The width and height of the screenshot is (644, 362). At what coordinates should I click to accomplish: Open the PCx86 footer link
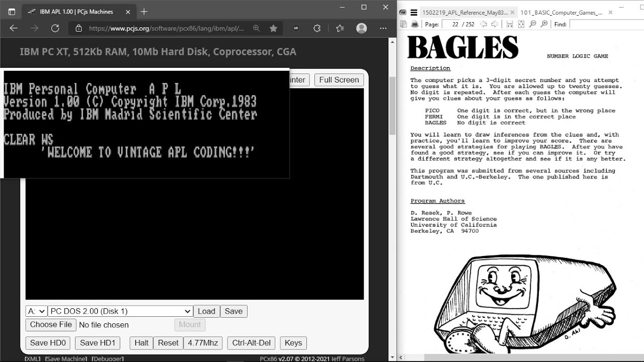pos(269,358)
